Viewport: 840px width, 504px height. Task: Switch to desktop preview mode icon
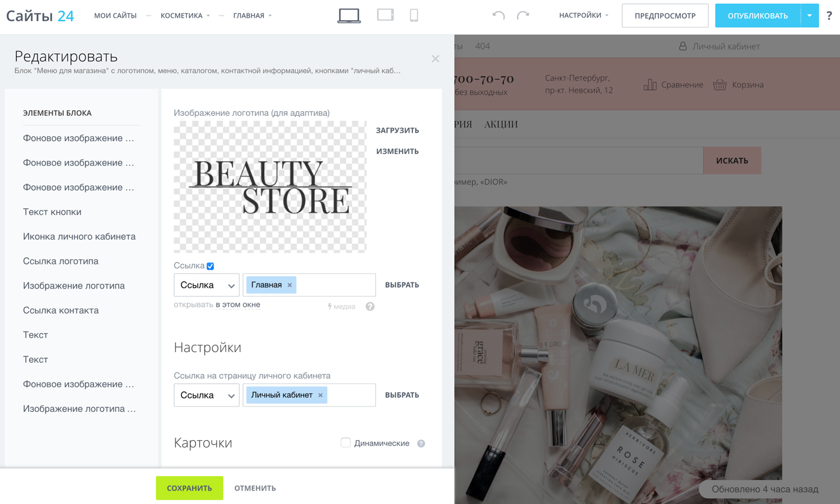[x=349, y=16]
